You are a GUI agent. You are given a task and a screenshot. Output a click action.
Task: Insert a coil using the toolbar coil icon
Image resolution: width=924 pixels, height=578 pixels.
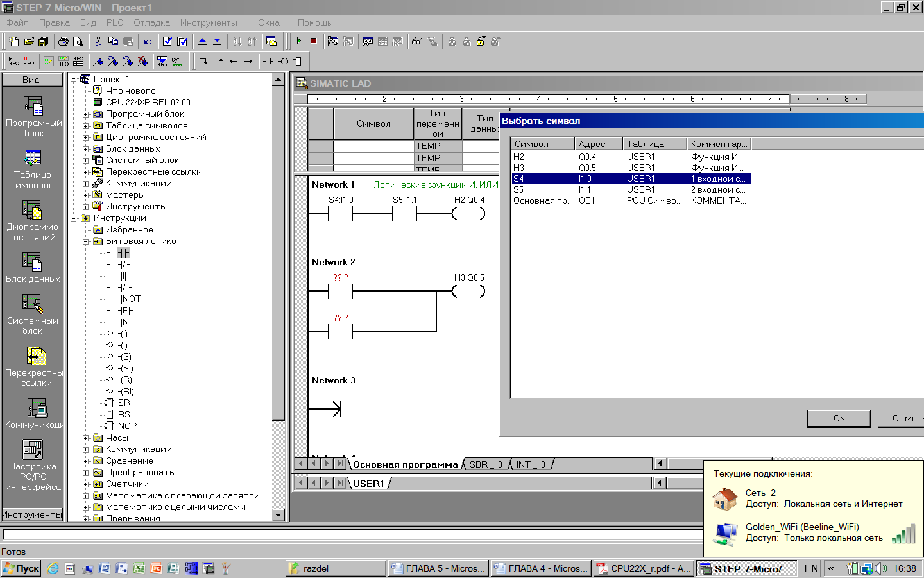click(x=283, y=61)
